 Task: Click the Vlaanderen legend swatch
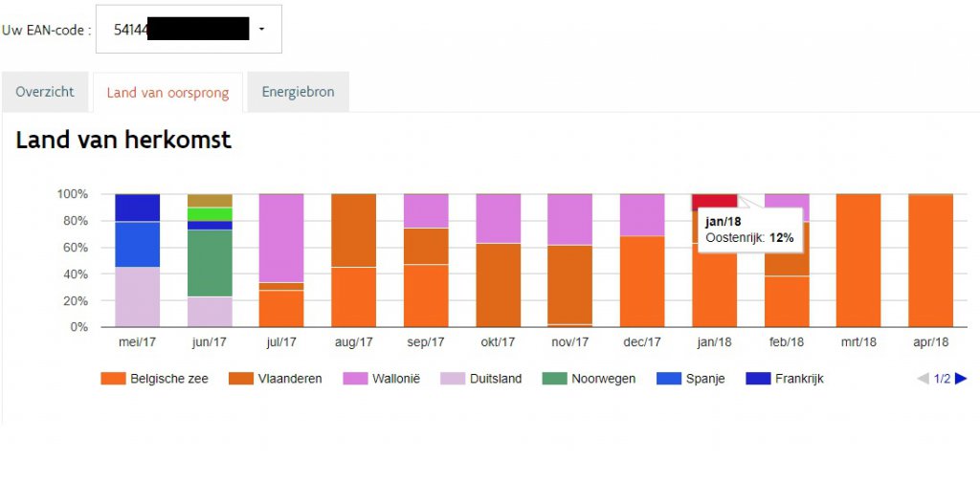coord(241,379)
